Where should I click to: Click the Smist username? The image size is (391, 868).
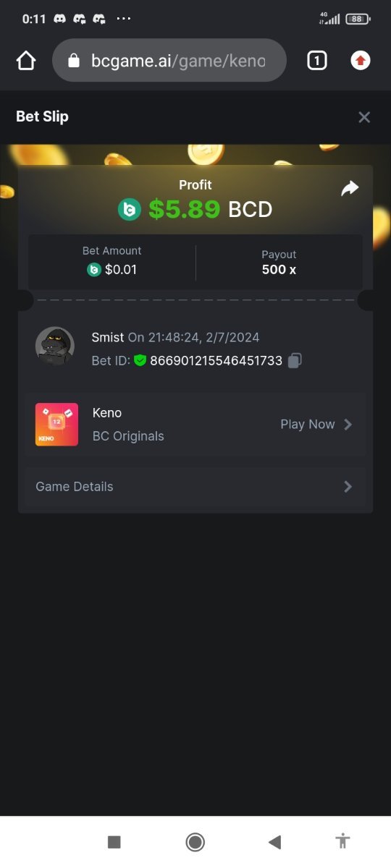[108, 337]
